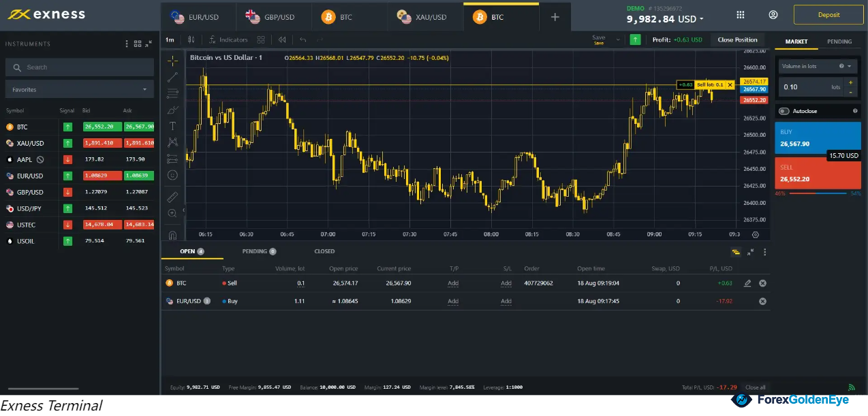868x416 pixels.
Task: Select the zoom in tool
Action: [x=172, y=213]
